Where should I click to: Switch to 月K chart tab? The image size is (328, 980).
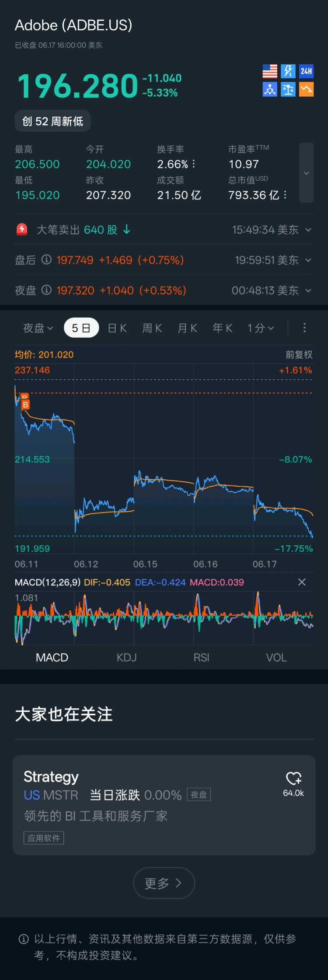pyautogui.click(x=188, y=328)
